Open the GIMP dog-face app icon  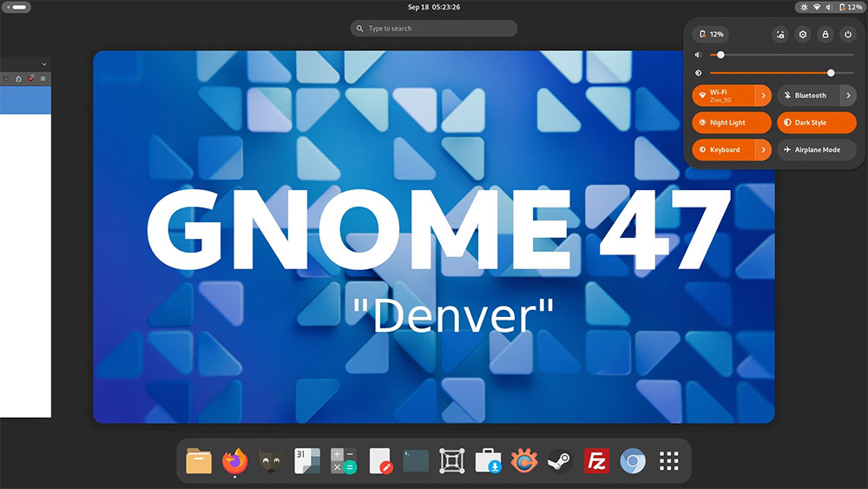[271, 460]
